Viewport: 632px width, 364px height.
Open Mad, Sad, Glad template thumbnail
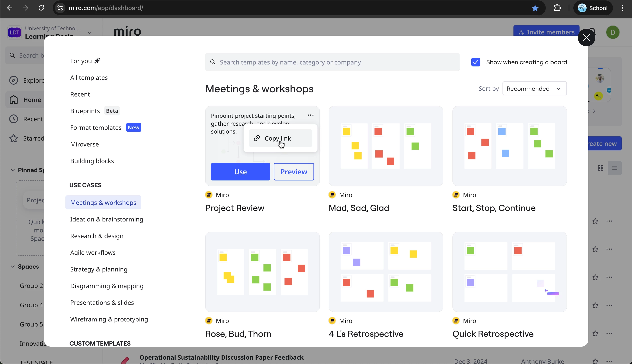385,146
